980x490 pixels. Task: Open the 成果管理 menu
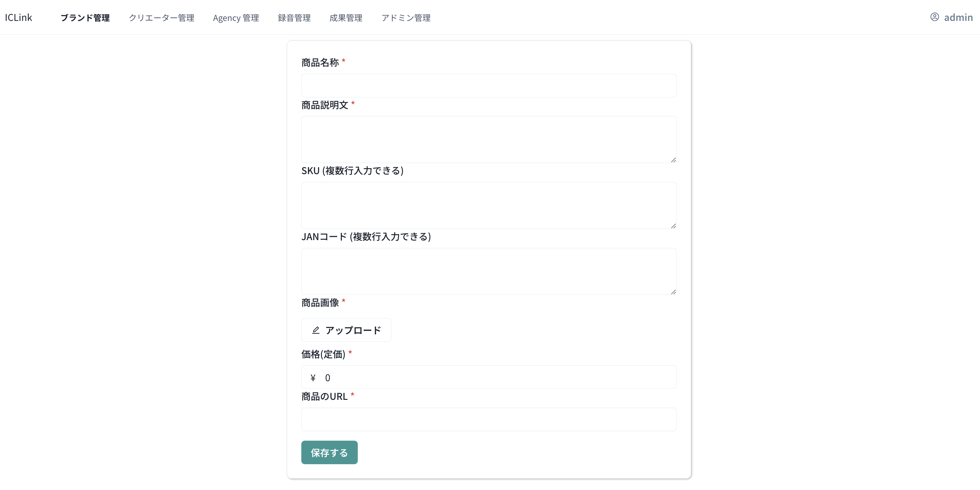[346, 18]
